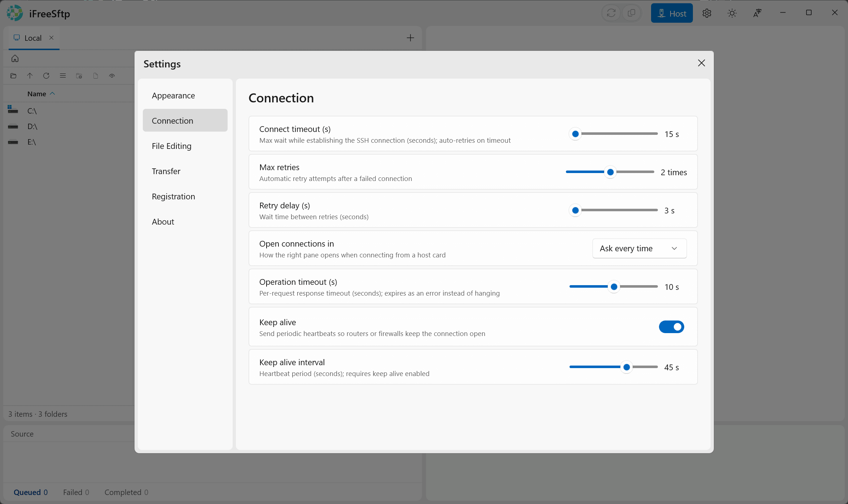Click the iFreeSftp app logo
Screen dimensions: 848x504
click(15, 13)
